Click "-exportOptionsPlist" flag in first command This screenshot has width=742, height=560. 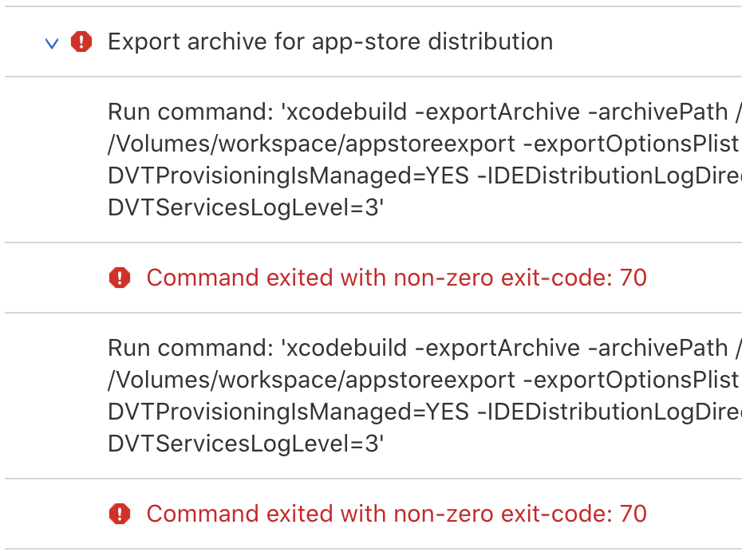pos(631,144)
